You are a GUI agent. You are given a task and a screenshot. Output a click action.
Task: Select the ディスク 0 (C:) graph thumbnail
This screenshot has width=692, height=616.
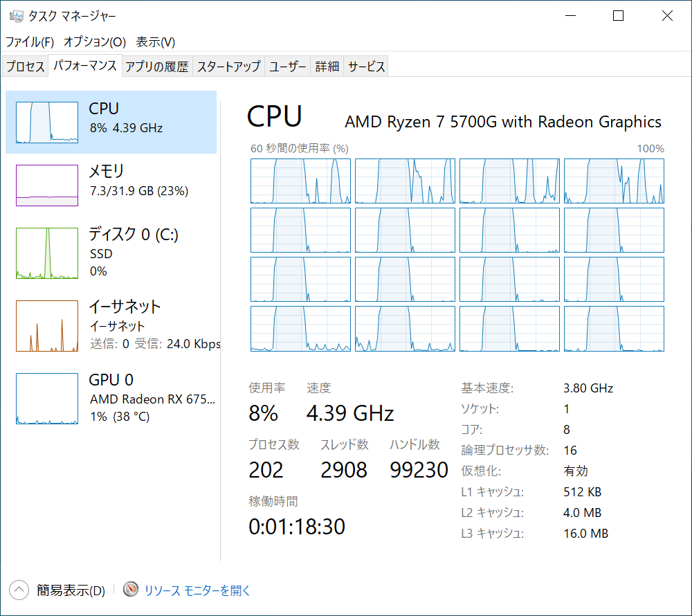pyautogui.click(x=47, y=253)
